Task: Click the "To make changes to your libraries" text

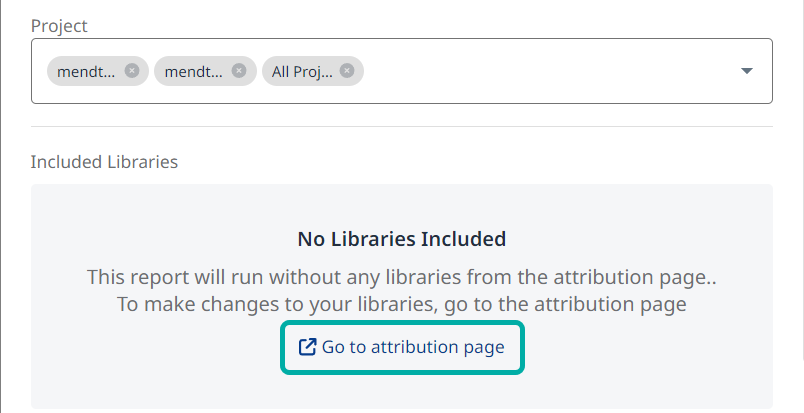Action: pyautogui.click(x=402, y=304)
